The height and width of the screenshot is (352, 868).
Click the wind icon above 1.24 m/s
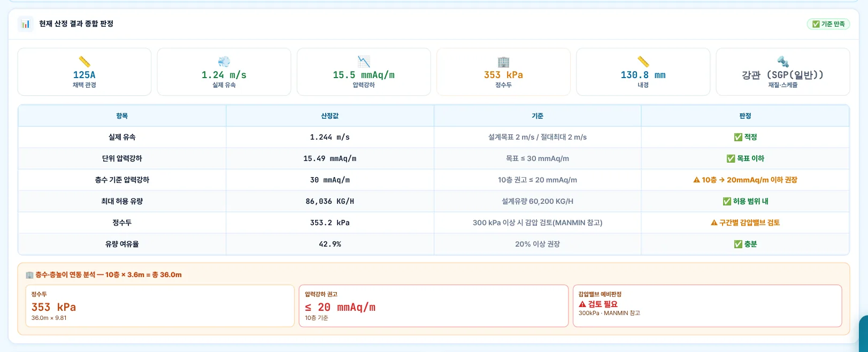pyautogui.click(x=224, y=62)
